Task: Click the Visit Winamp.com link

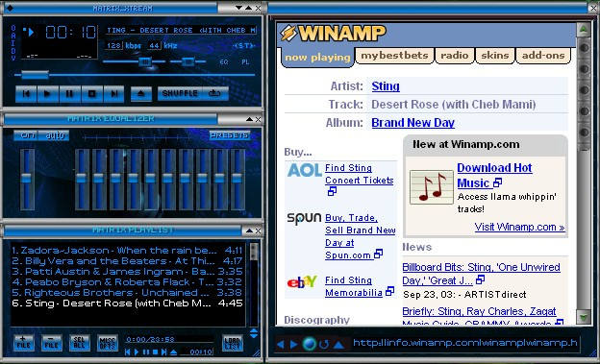Action: pyautogui.click(x=519, y=227)
